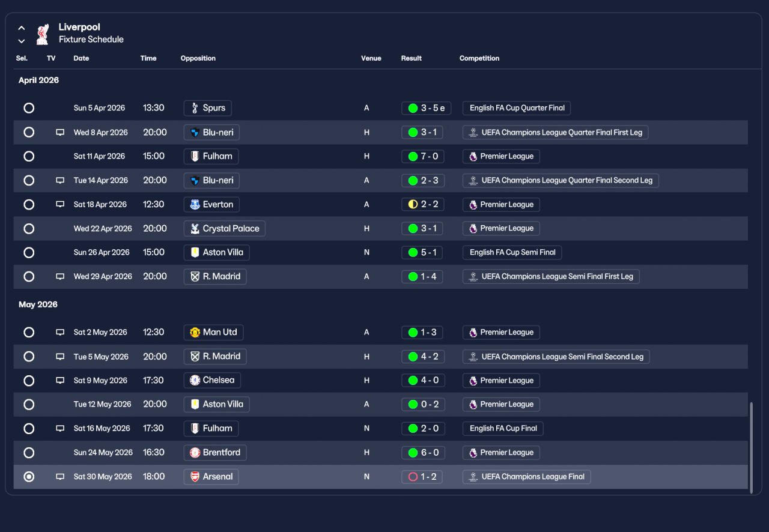This screenshot has width=769, height=532.
Task: Select the Spurs fixture radio button
Action: 29,108
